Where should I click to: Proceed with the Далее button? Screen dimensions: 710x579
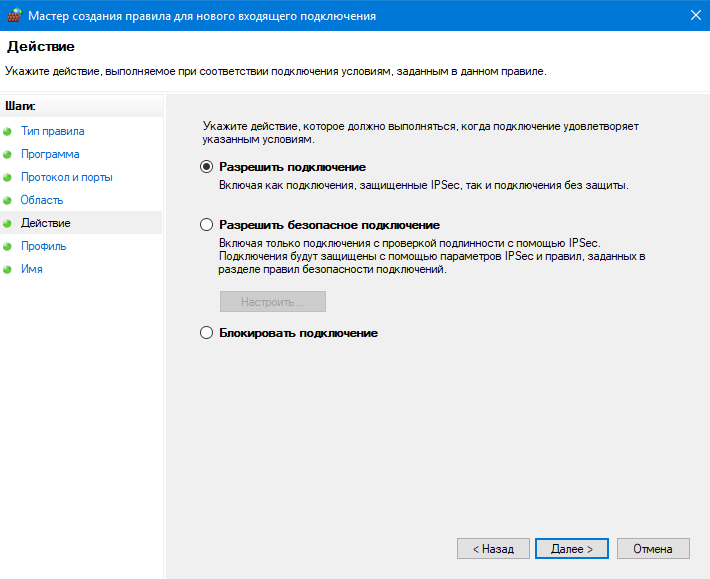click(572, 549)
